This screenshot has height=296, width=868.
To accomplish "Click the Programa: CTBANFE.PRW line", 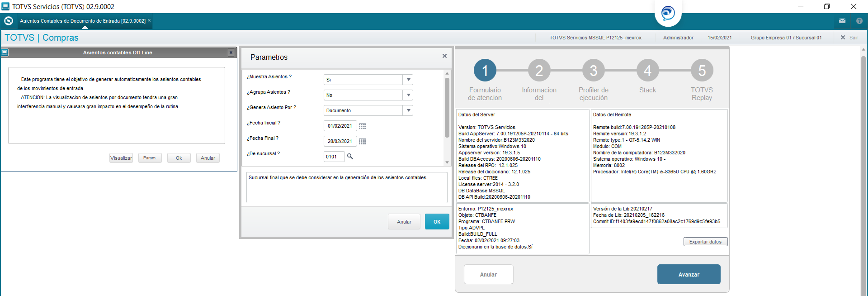I will [x=486, y=222].
